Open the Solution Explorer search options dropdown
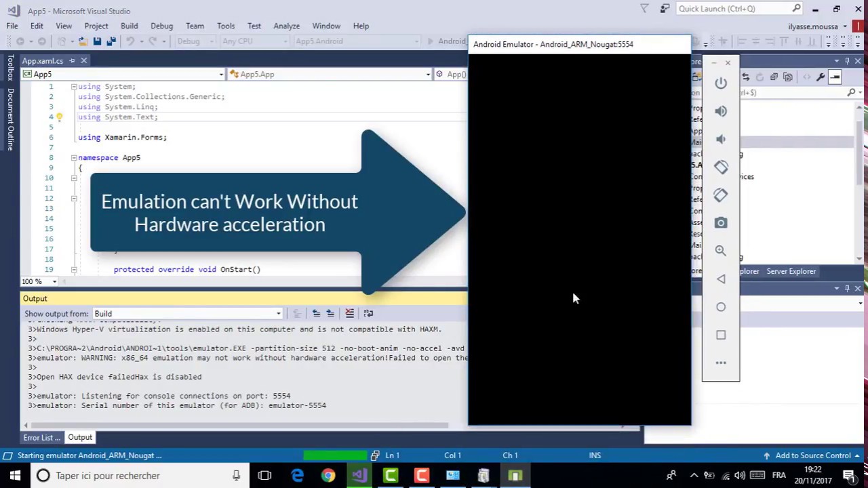The width and height of the screenshot is (868, 488). tap(861, 92)
